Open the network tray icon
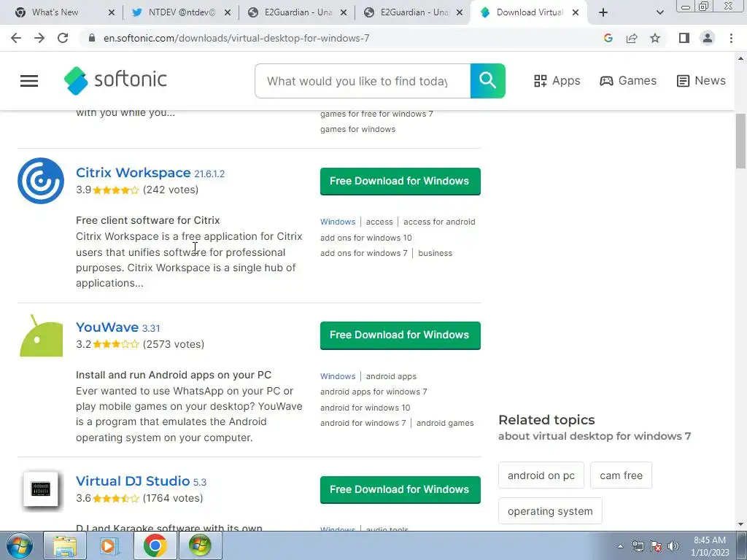The width and height of the screenshot is (747, 560). 638,546
